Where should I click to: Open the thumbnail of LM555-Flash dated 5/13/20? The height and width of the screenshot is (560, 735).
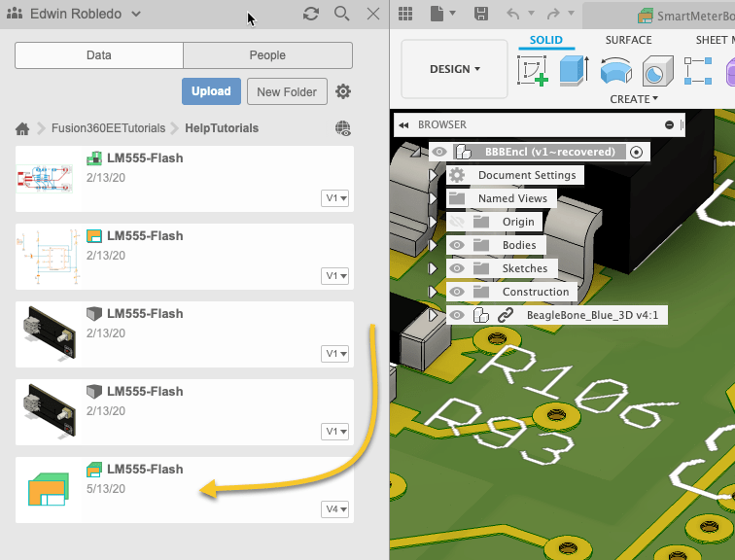(49, 490)
